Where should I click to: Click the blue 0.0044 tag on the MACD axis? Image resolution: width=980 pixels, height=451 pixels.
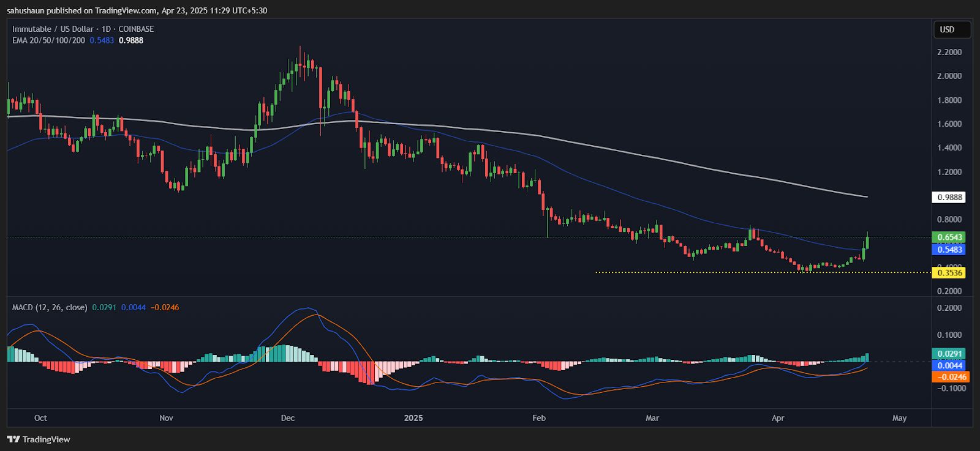tap(949, 365)
